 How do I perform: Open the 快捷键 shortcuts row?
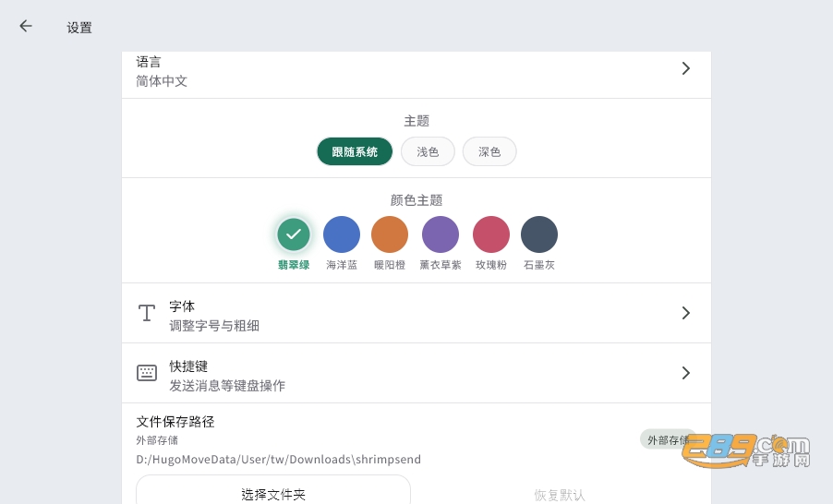[416, 373]
